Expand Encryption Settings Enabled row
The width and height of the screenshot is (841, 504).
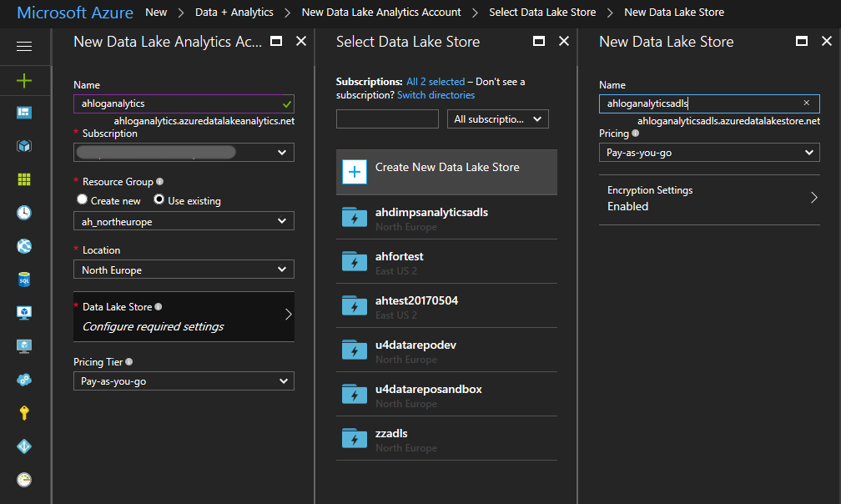click(x=709, y=199)
